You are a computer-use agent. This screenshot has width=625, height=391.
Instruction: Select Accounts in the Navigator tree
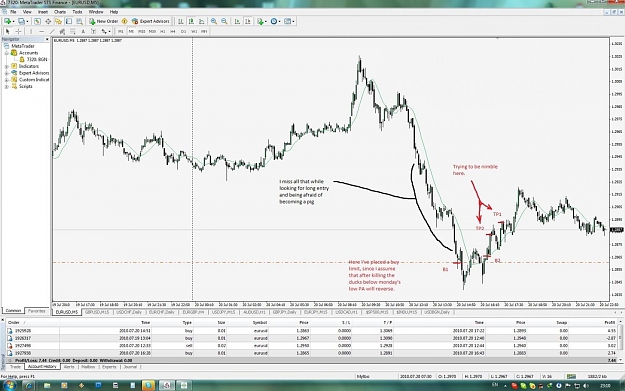(x=28, y=53)
